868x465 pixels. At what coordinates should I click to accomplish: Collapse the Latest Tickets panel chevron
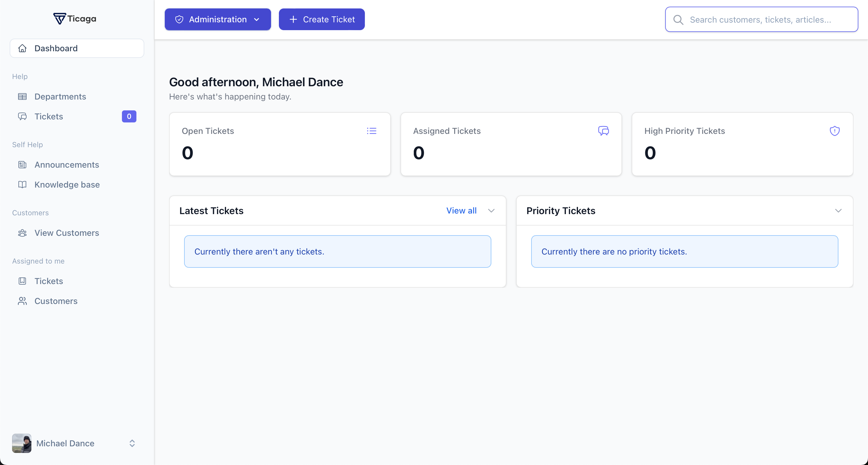[491, 210]
